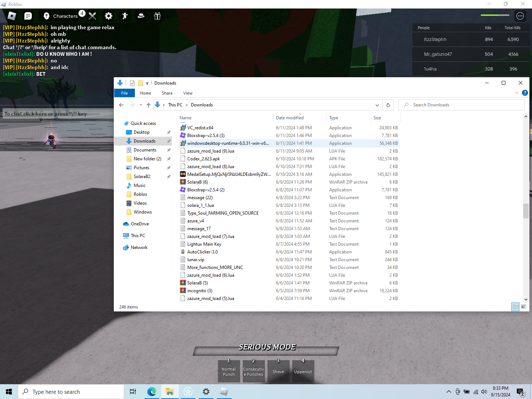Open Task View on the taskbar
Image resolution: width=532 pixels, height=399 pixels.
pos(133,392)
